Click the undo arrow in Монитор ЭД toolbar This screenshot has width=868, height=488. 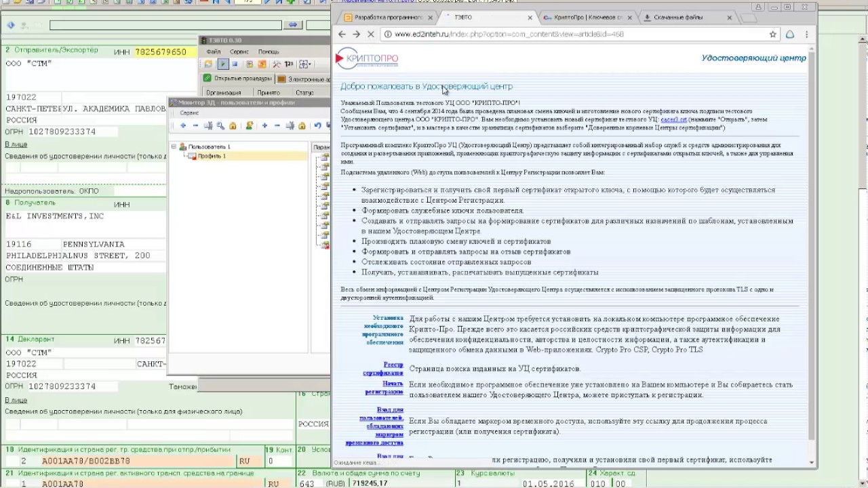[x=317, y=125]
